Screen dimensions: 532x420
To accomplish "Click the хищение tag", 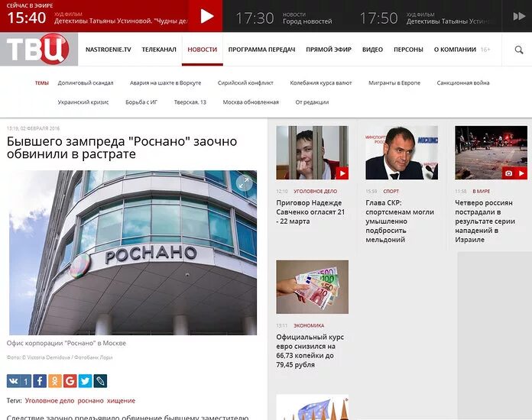I will click(x=121, y=401).
